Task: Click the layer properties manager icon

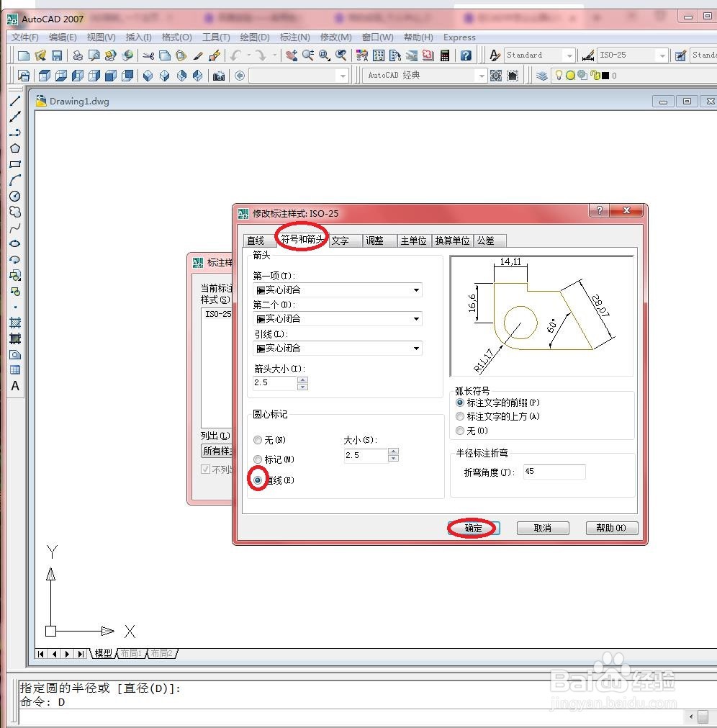Action: tap(541, 75)
